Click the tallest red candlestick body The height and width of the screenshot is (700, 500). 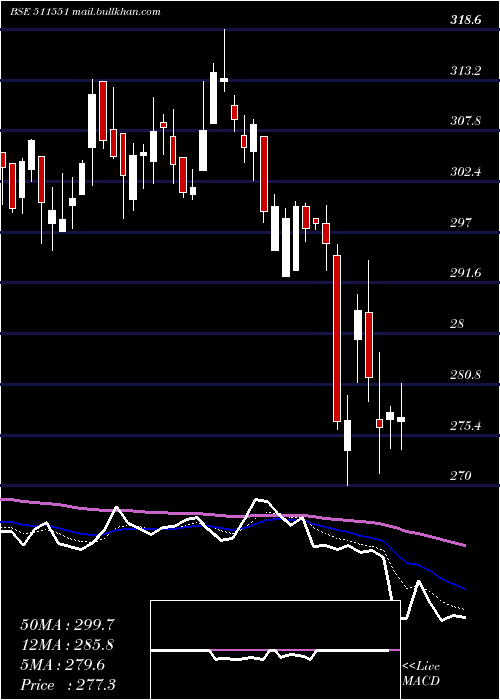click(x=337, y=338)
